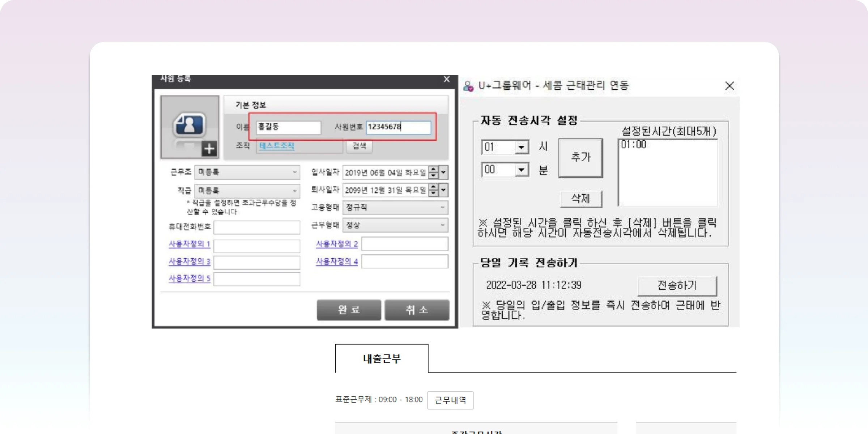Screen dimensions: 868x434
Task: Expand the 고용형태 combo box
Action: pyautogui.click(x=395, y=207)
